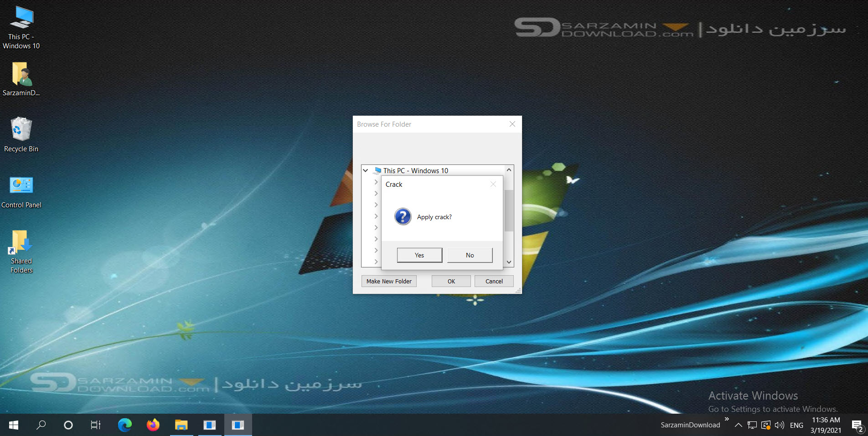Open the network status tray icon

click(x=766, y=425)
